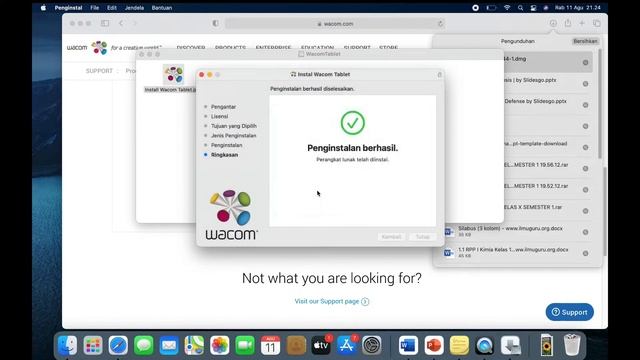Screen dimensions: 640x360
Task: Open the File menu
Action: click(95, 8)
